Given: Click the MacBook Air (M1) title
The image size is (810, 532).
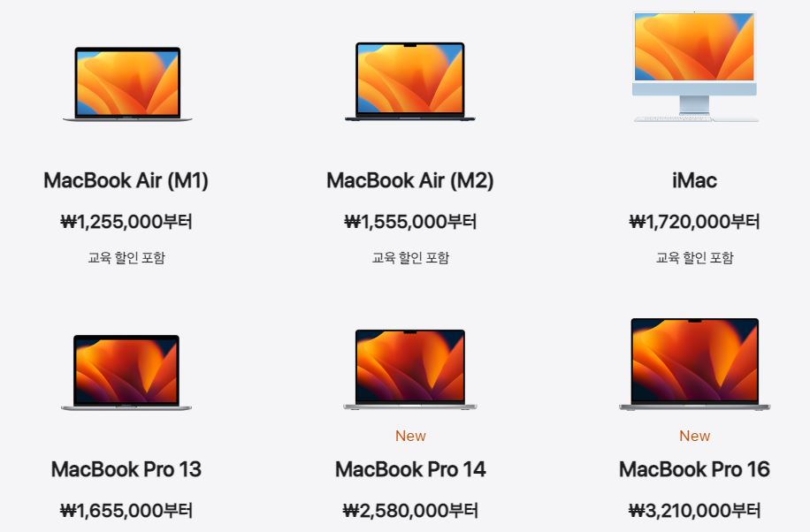Looking at the screenshot, I should click(126, 181).
